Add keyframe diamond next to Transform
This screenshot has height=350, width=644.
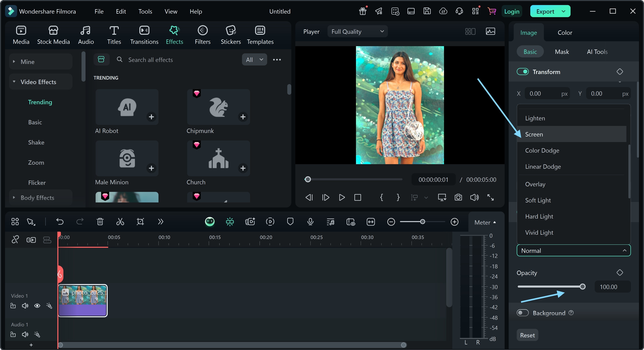point(620,72)
